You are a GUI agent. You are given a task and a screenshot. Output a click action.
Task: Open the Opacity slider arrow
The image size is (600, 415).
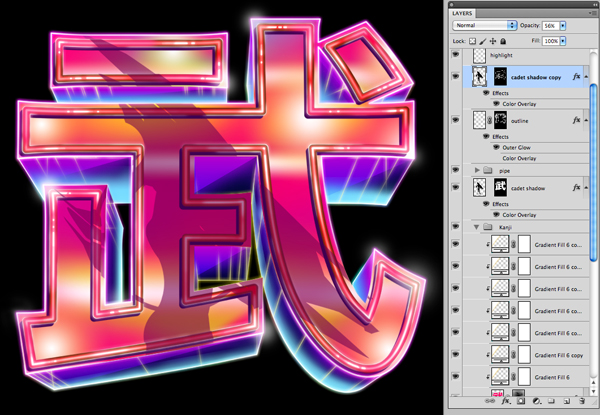(562, 26)
